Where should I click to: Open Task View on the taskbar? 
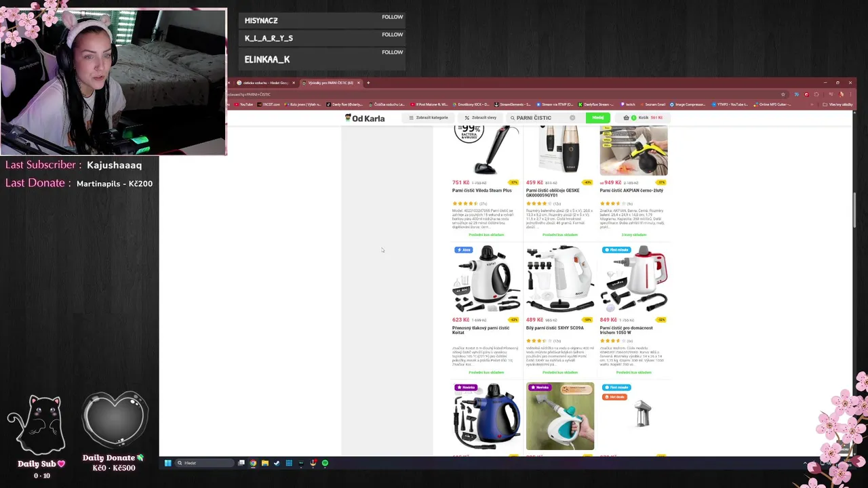[x=241, y=463]
